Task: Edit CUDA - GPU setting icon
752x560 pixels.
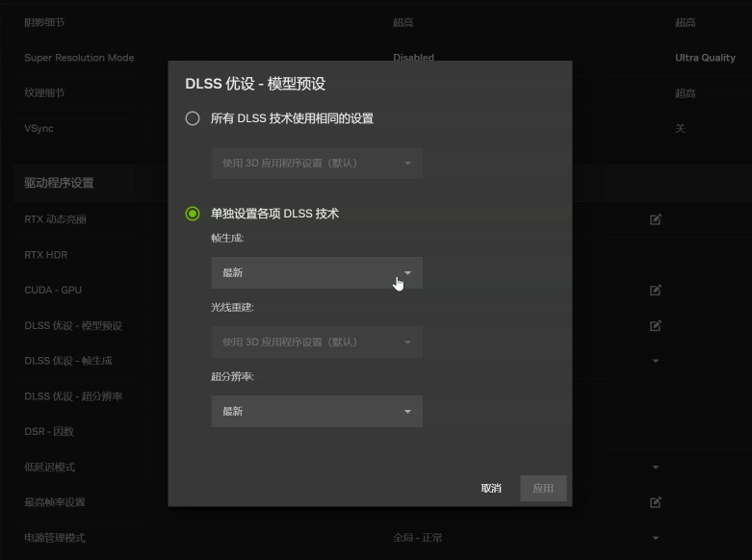Action: click(655, 290)
